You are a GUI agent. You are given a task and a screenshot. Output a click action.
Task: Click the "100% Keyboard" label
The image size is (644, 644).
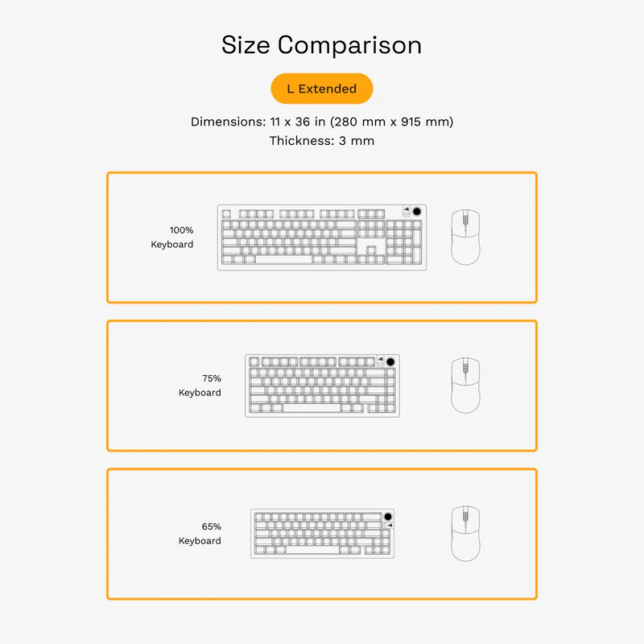pyautogui.click(x=172, y=237)
